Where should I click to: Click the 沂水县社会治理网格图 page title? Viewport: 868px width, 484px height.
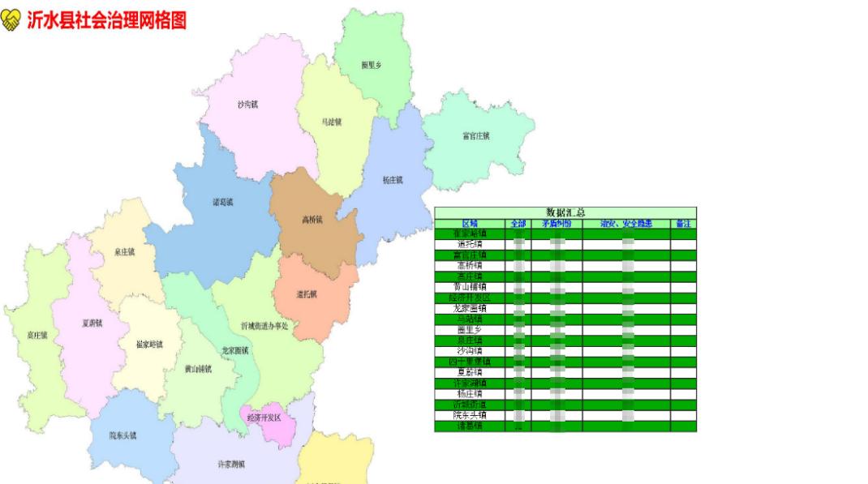click(107, 20)
